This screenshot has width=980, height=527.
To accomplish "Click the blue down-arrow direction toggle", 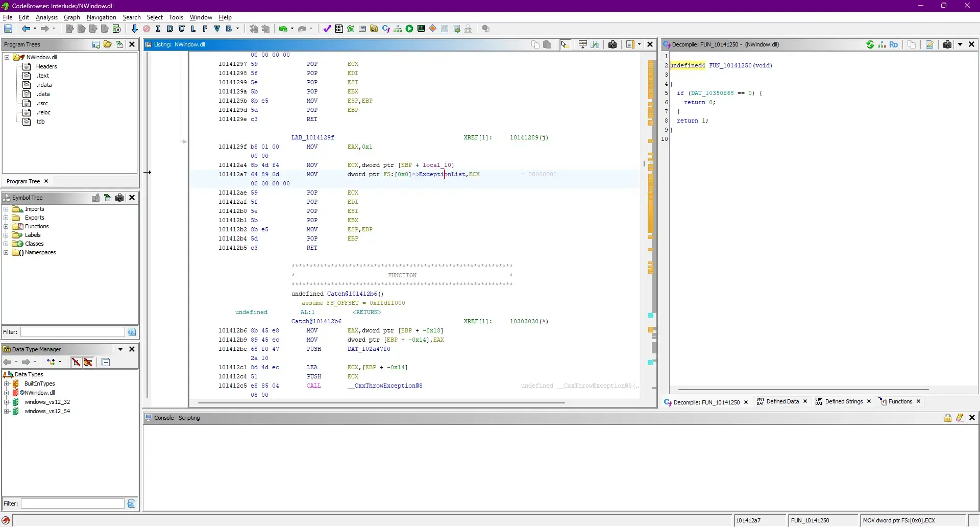I will (135, 29).
